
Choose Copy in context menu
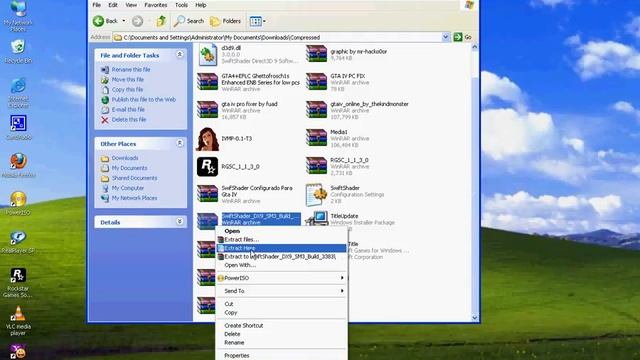click(231, 313)
